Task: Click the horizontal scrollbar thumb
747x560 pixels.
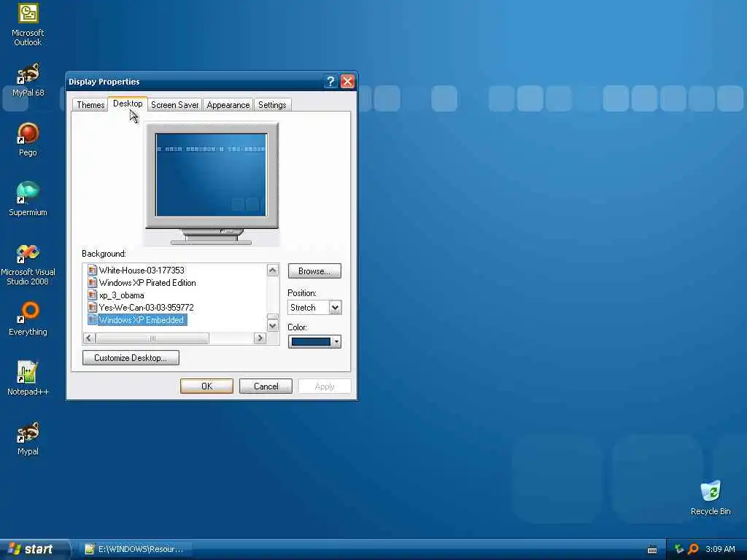Action: (x=152, y=338)
